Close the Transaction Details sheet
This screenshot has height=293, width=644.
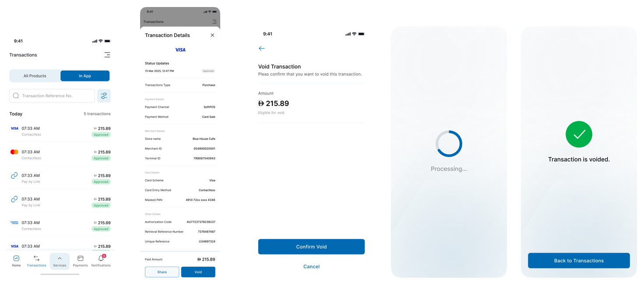[212, 35]
